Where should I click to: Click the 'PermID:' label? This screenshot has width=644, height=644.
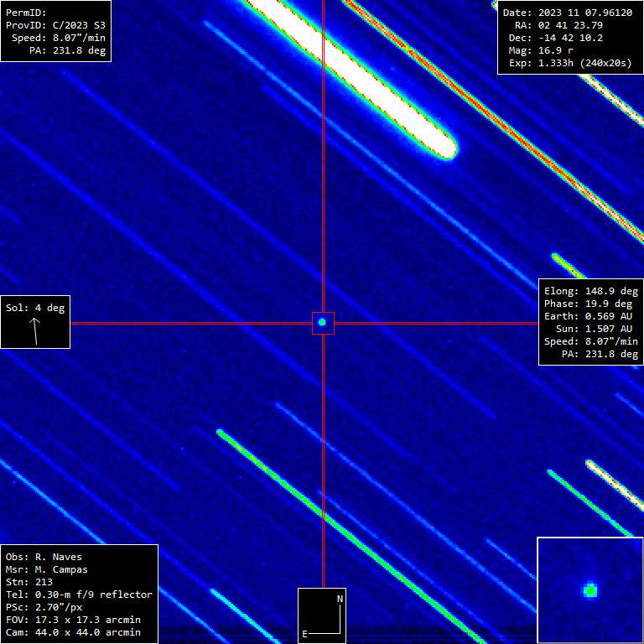click(x=26, y=13)
